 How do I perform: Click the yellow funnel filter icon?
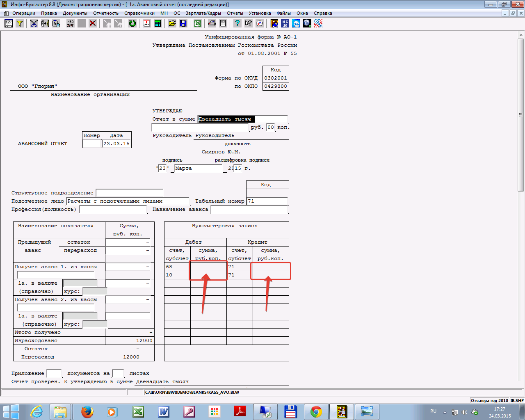point(19,23)
